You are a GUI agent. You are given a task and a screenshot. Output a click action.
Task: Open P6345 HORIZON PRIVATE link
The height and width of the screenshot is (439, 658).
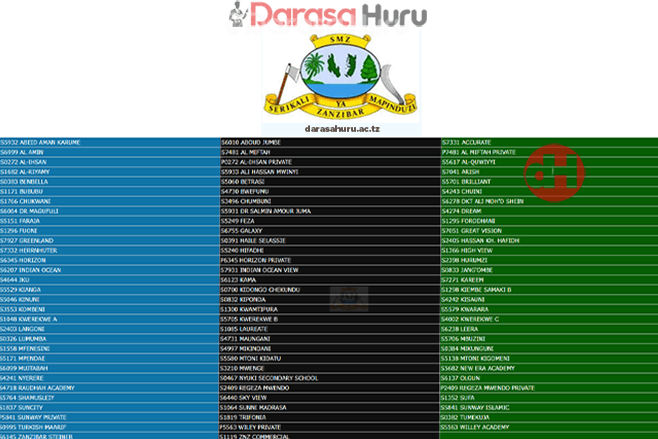pos(256,260)
